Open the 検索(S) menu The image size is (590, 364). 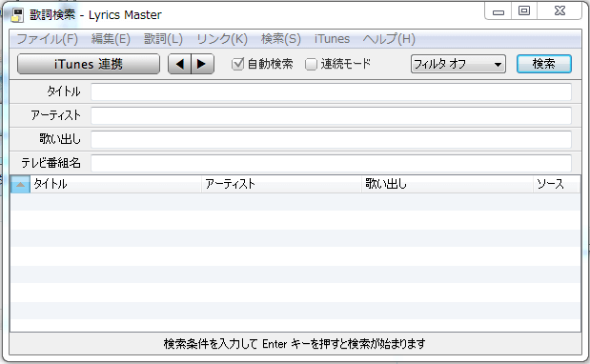[x=281, y=39]
